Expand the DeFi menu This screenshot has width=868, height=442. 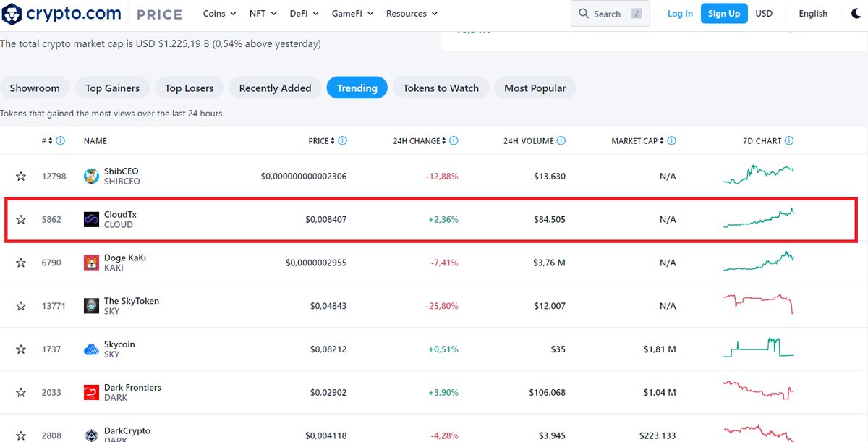(x=305, y=14)
